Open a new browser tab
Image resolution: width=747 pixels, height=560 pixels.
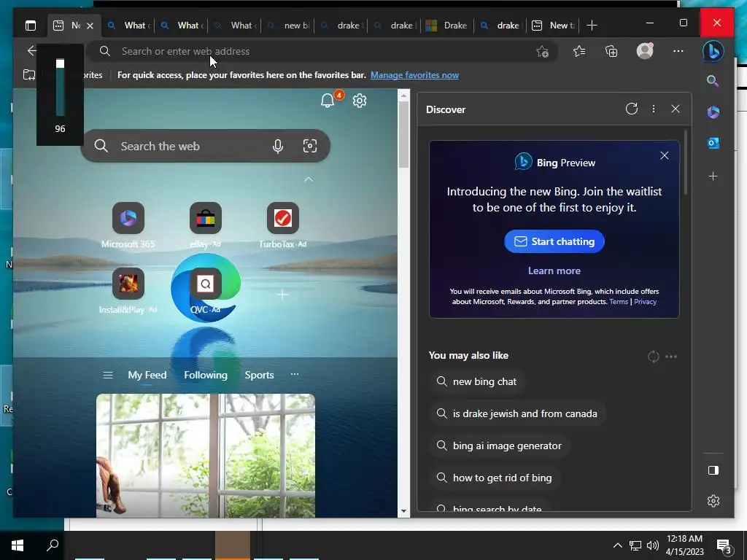[592, 26]
